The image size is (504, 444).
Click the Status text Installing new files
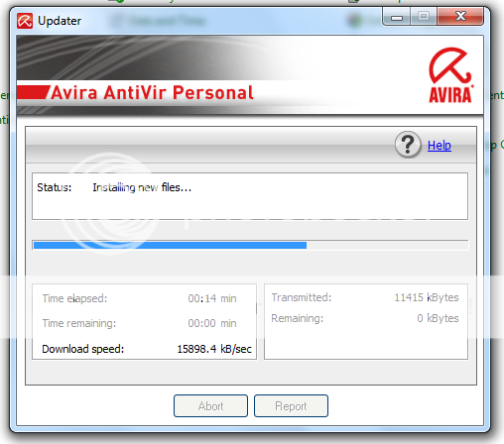[x=142, y=187]
